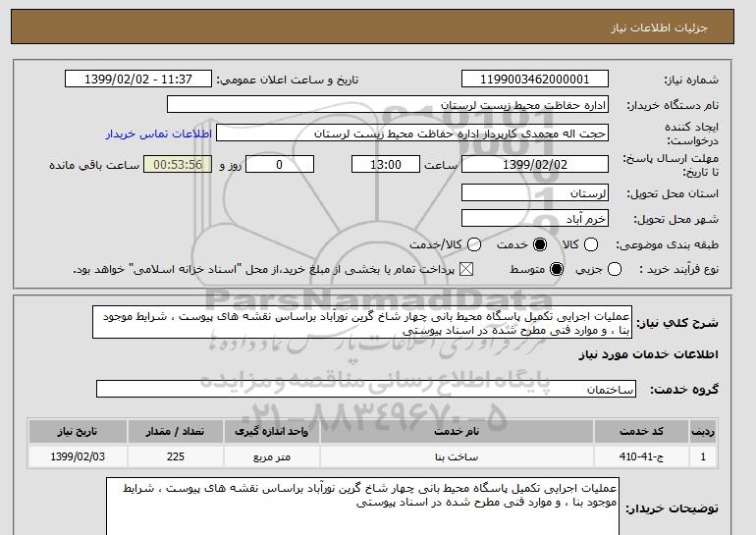This screenshot has height=535, width=756.
Task: Click the روز field showing 0
Action: 280,164
